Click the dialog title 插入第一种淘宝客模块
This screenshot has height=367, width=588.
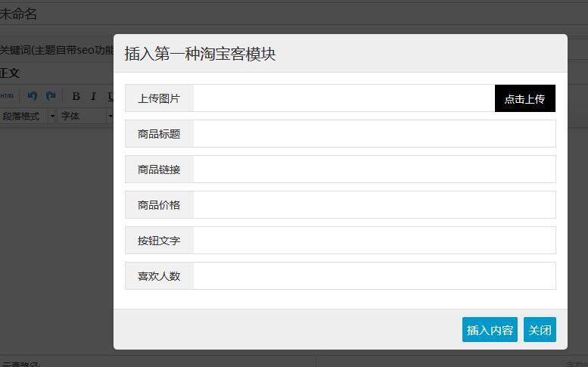coord(201,54)
